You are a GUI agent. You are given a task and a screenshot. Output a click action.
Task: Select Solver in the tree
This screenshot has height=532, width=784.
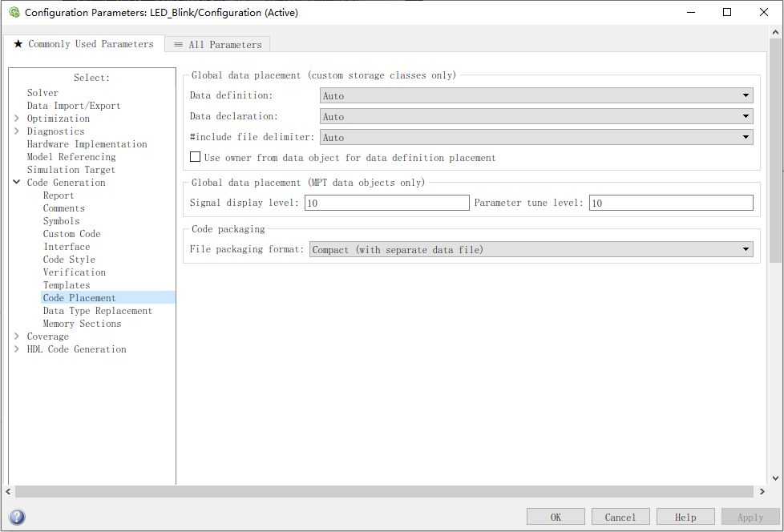42,93
